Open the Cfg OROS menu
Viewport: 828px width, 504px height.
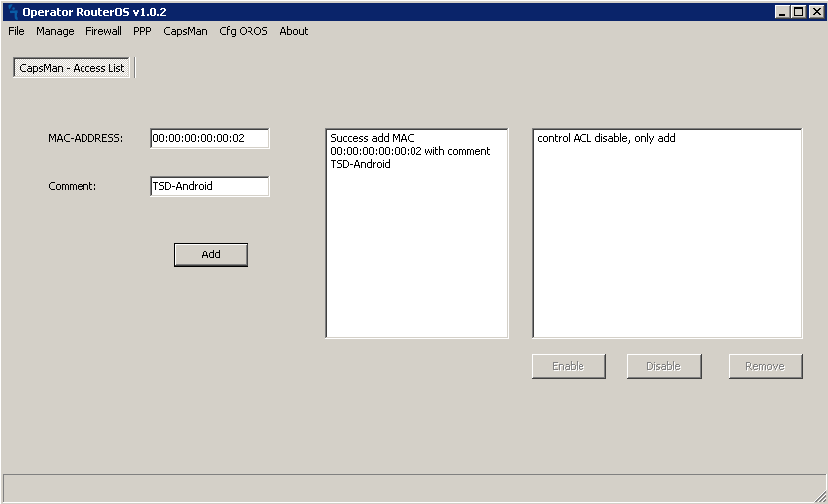pos(244,31)
